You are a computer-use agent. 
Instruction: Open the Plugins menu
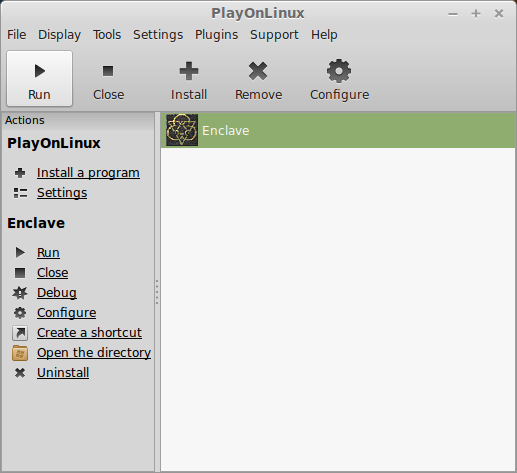pos(216,35)
